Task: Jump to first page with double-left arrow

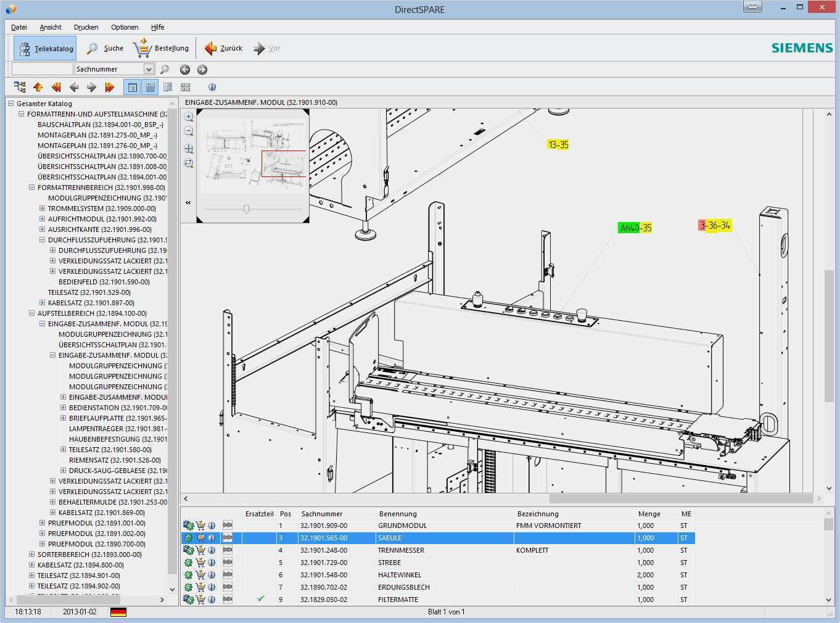Action: point(56,87)
